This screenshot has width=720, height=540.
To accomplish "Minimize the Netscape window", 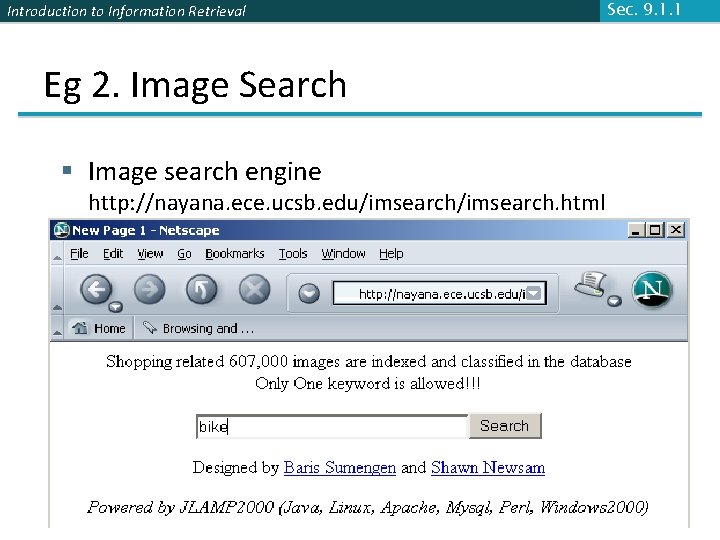I will [x=636, y=230].
